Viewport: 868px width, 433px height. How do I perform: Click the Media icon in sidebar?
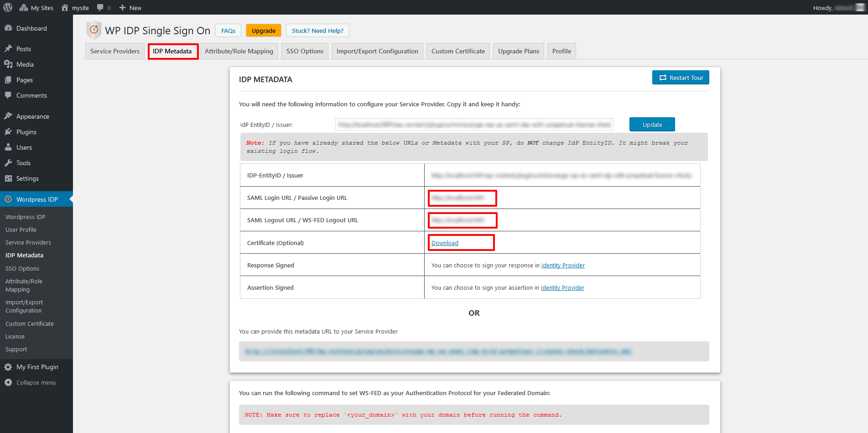click(8, 64)
